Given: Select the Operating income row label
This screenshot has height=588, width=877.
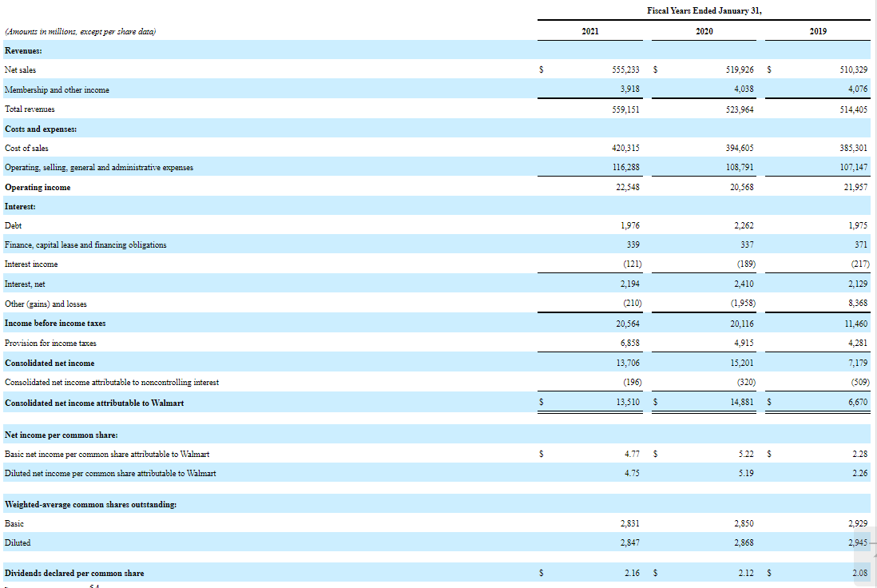Looking at the screenshot, I should (35, 186).
